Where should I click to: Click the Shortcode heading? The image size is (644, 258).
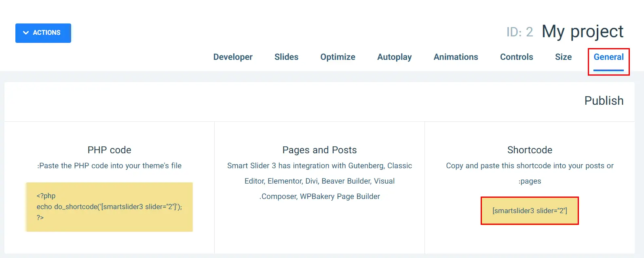(x=530, y=150)
